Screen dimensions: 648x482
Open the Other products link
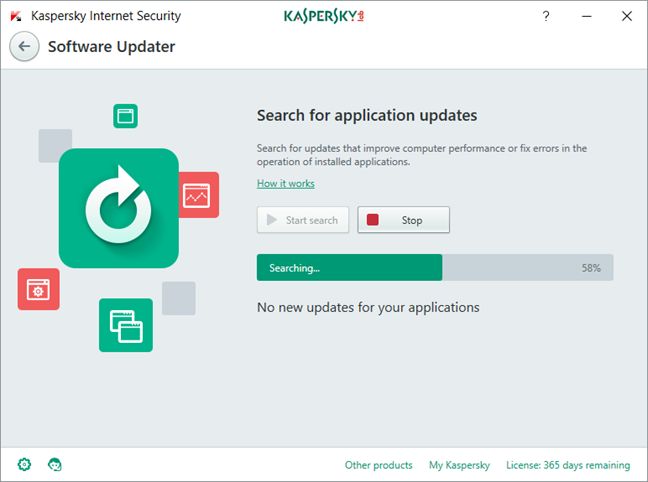(x=379, y=465)
